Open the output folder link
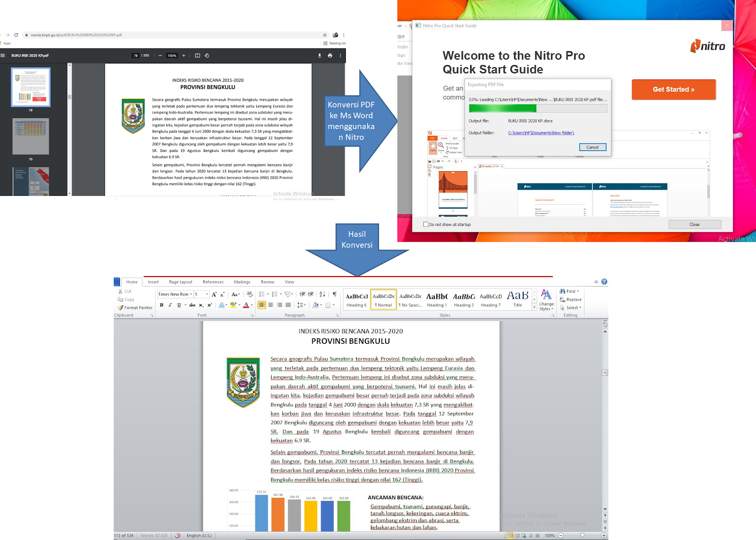 (541, 133)
